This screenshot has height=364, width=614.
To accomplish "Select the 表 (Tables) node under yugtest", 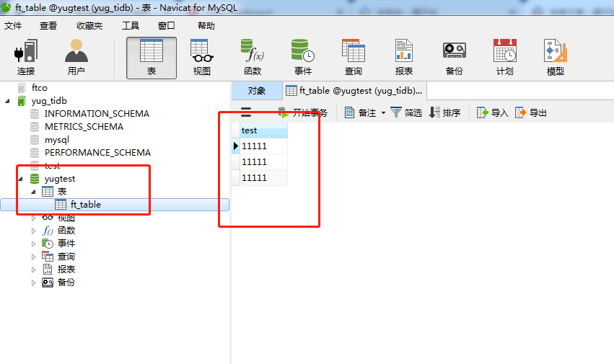I will (x=62, y=192).
